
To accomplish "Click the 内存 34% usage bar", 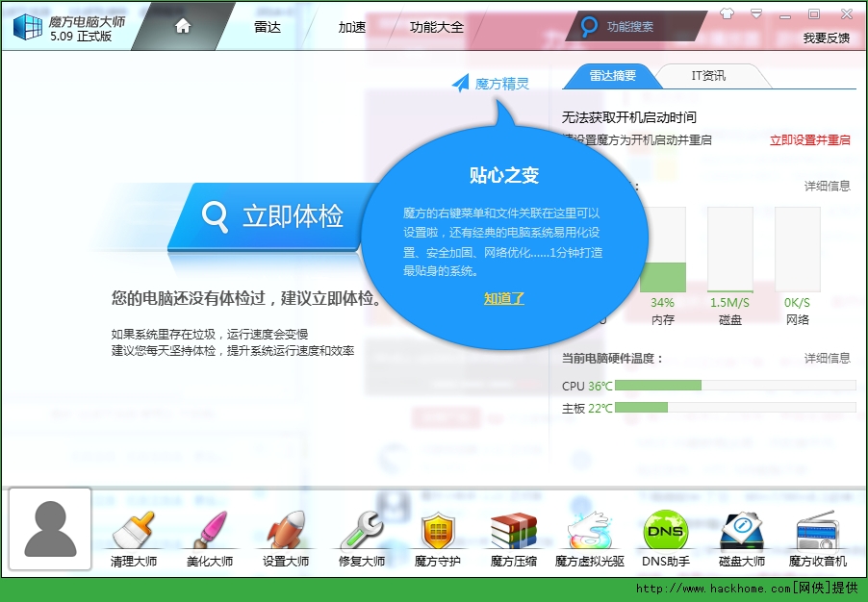I will 663,249.
